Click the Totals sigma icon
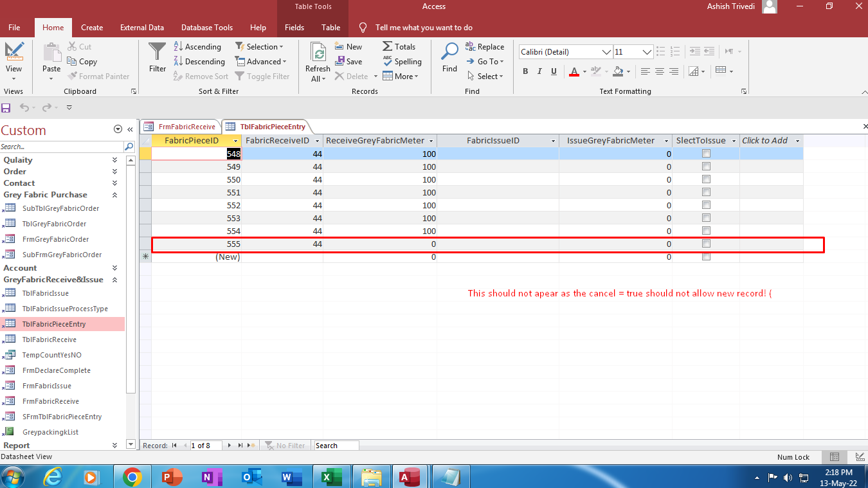 tap(388, 46)
